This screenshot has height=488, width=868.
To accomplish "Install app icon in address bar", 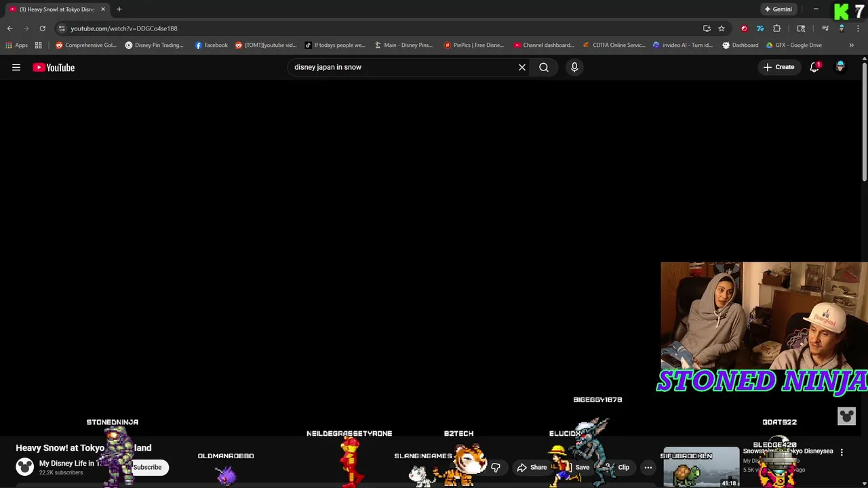I will tap(707, 28).
